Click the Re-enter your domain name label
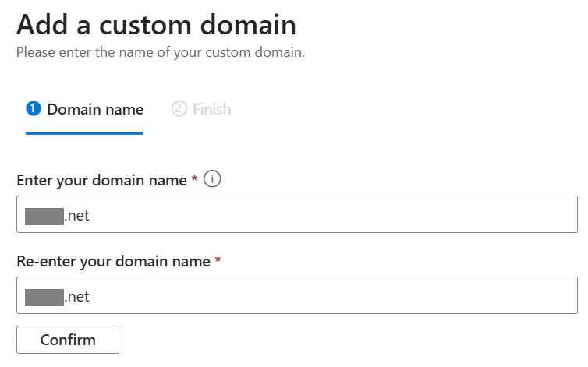Image resolution: width=588 pixels, height=367 pixels. pyautogui.click(x=113, y=261)
